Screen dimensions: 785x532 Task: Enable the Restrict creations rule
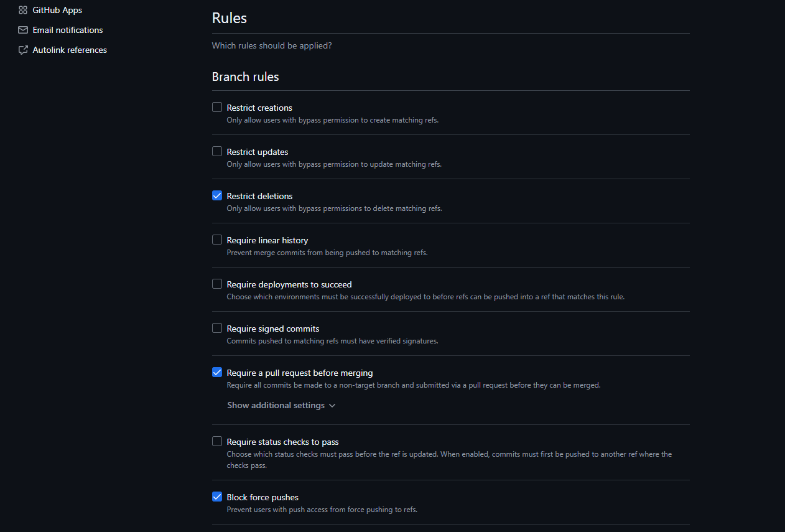[216, 106]
